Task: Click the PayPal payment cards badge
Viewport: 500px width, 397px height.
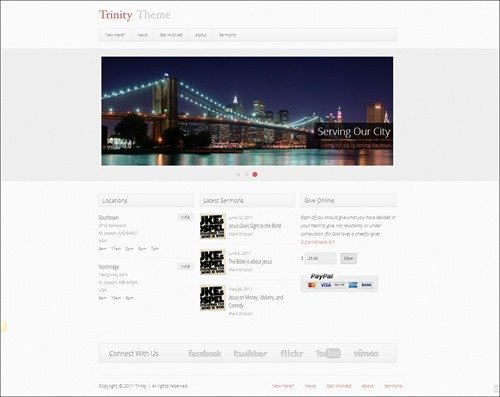Action: pos(339,282)
